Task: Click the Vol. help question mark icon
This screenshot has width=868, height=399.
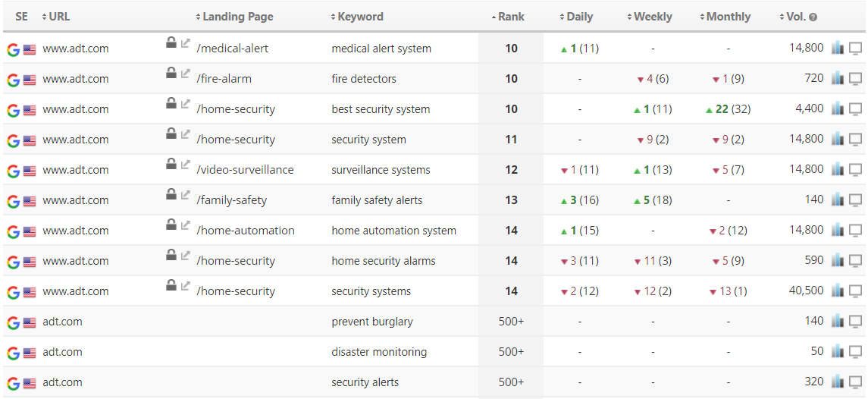Action: (x=813, y=17)
